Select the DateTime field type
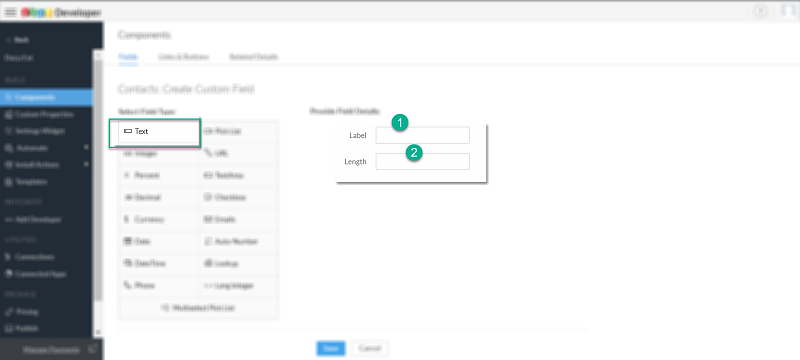This screenshot has width=800, height=360. (159, 264)
